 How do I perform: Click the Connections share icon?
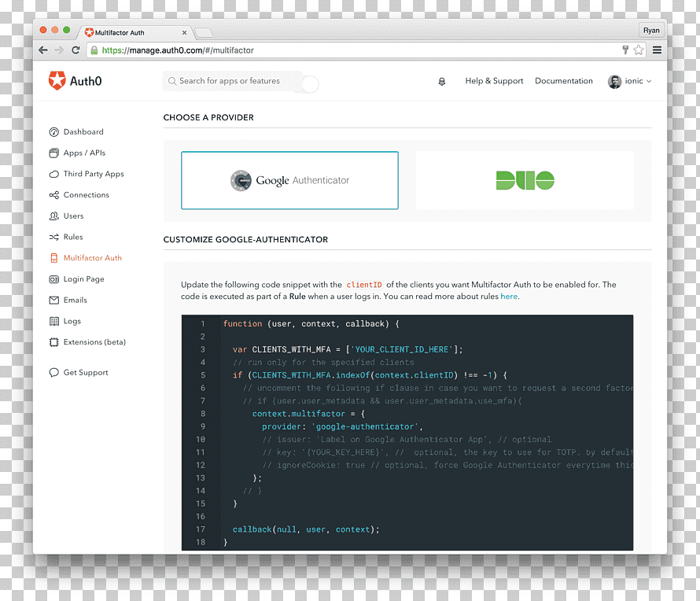(53, 195)
